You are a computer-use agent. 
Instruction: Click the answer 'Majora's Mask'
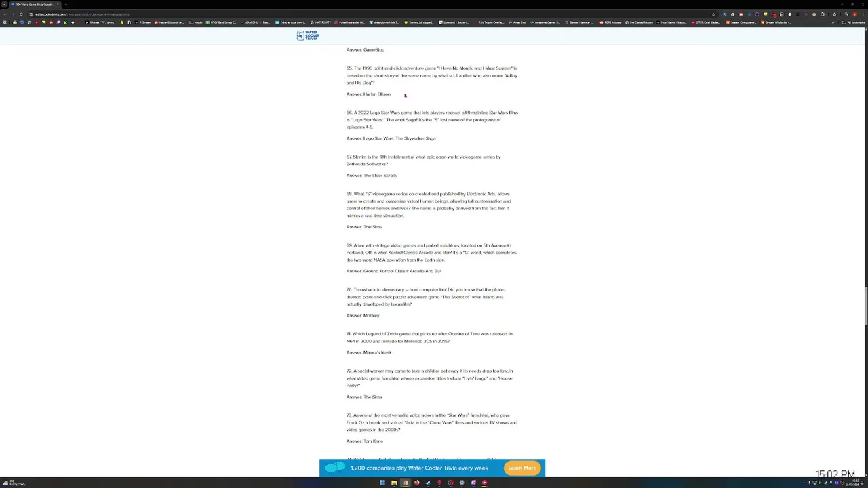pyautogui.click(x=378, y=352)
